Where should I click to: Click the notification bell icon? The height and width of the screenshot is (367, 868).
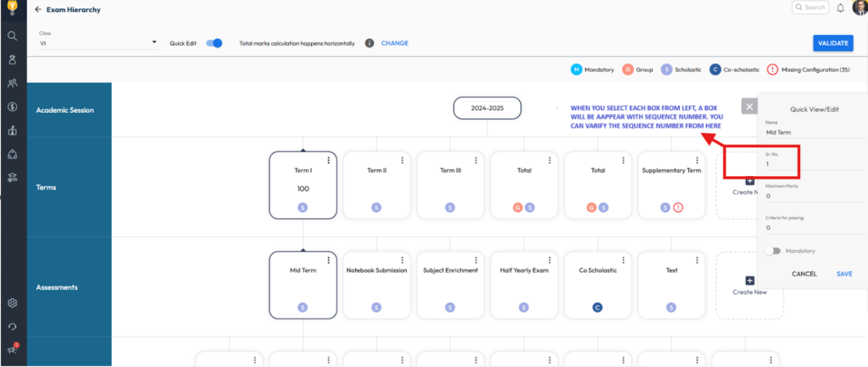click(840, 8)
